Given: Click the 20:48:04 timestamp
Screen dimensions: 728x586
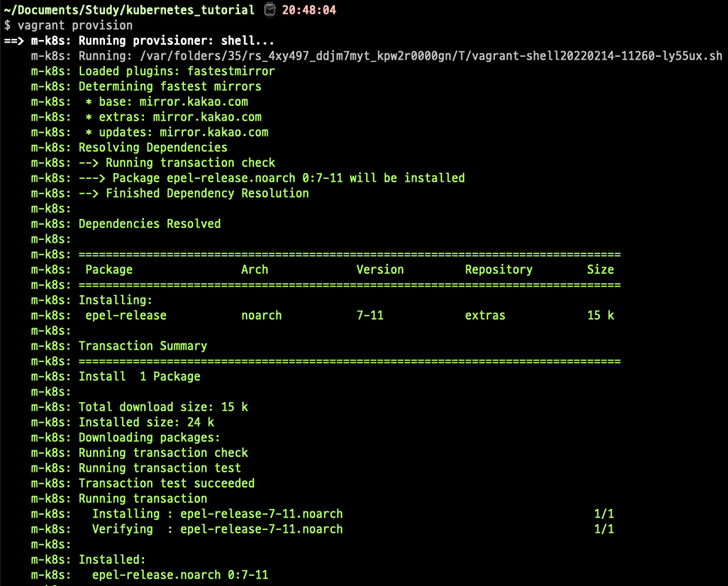Looking at the screenshot, I should point(309,10).
